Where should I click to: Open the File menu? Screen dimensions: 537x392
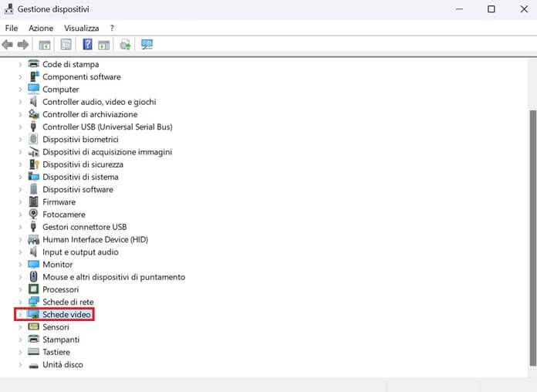[x=12, y=28]
